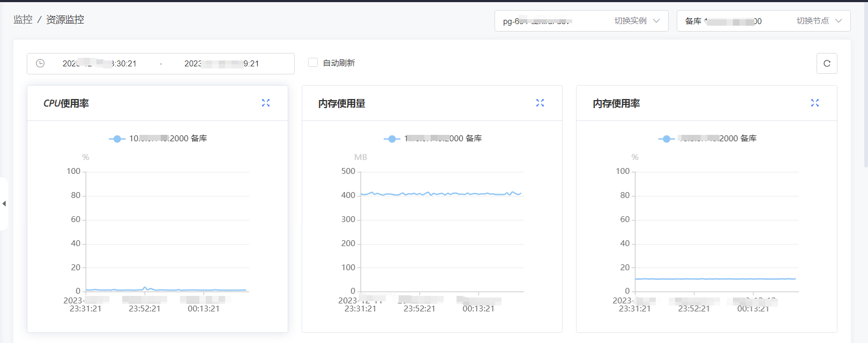Image resolution: width=868 pixels, height=343 pixels.
Task: Open the 切换节点 node dropdown
Action: 763,21
